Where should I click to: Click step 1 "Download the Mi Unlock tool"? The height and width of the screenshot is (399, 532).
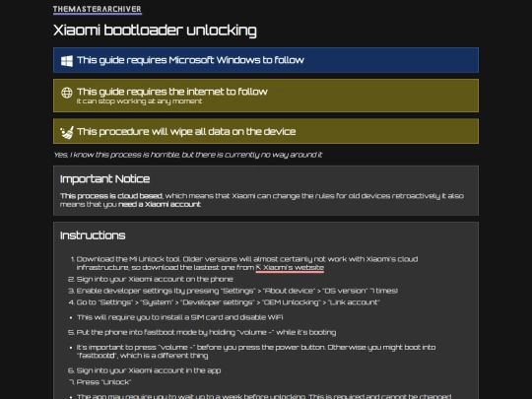(247, 263)
